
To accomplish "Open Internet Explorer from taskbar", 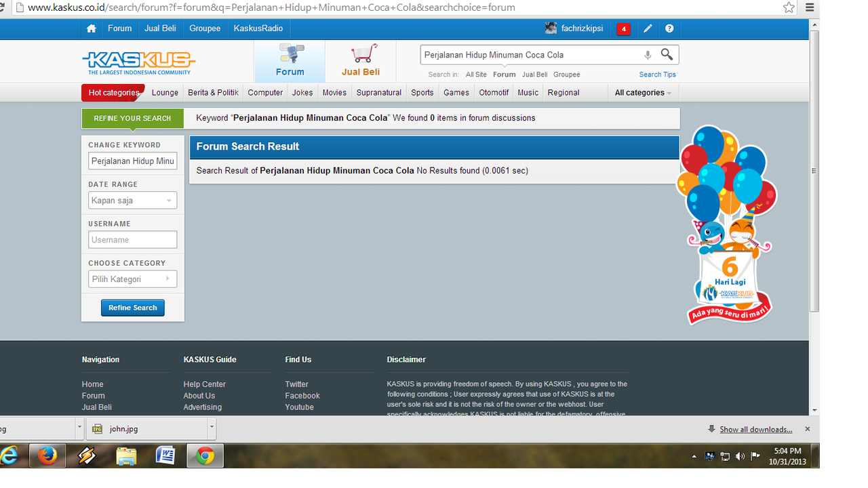I will (9, 456).
